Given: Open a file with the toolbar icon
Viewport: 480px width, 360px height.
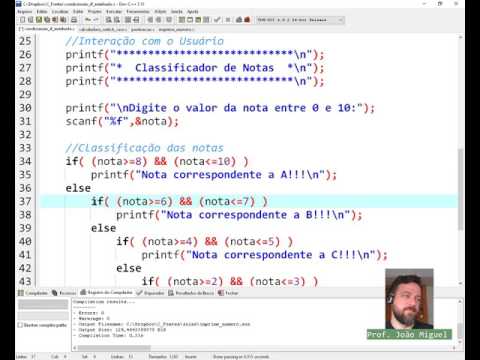Looking at the screenshot, I should (31, 20).
